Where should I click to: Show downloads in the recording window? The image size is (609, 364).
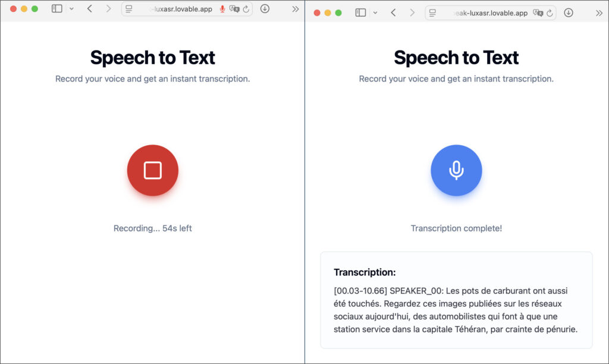265,9
